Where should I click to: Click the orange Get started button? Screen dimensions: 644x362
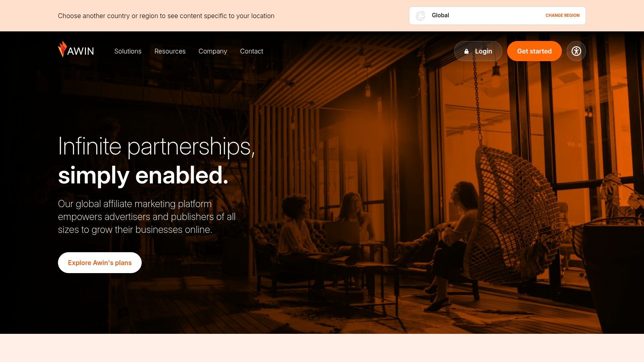pyautogui.click(x=534, y=51)
